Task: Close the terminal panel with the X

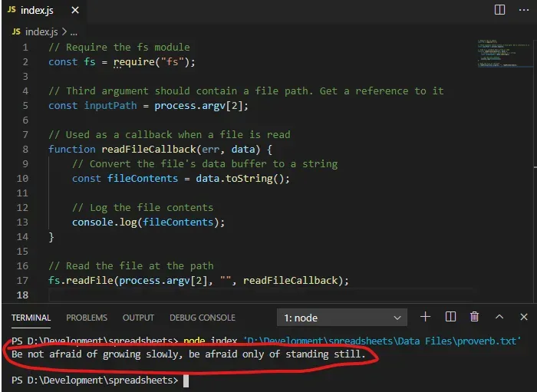Action: click(x=523, y=317)
